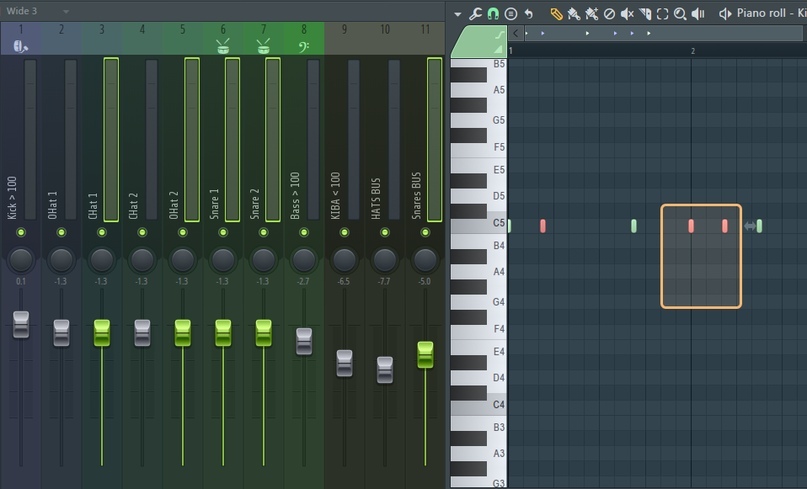
Task: Click the HATS BUS volume fader
Action: (x=385, y=368)
